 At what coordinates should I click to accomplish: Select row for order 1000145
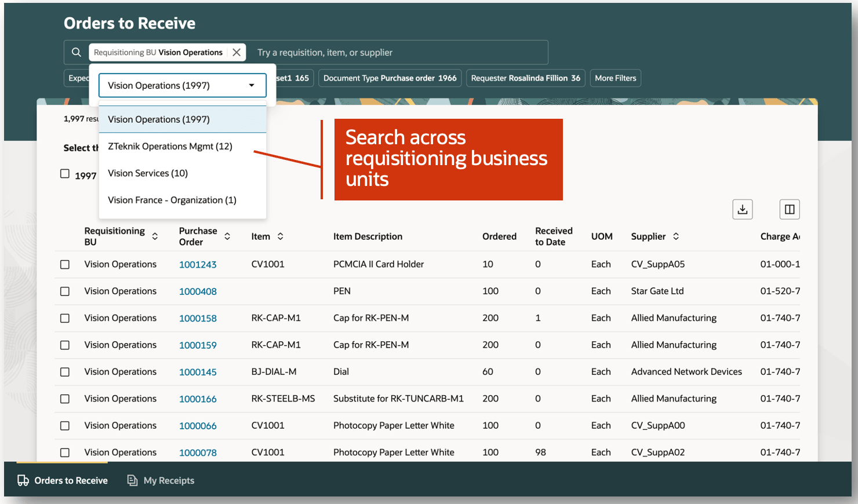65,372
